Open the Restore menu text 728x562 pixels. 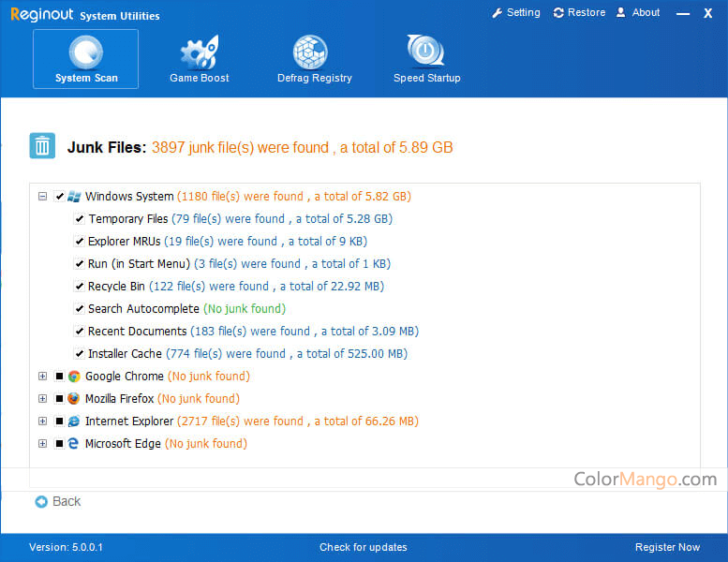point(587,12)
